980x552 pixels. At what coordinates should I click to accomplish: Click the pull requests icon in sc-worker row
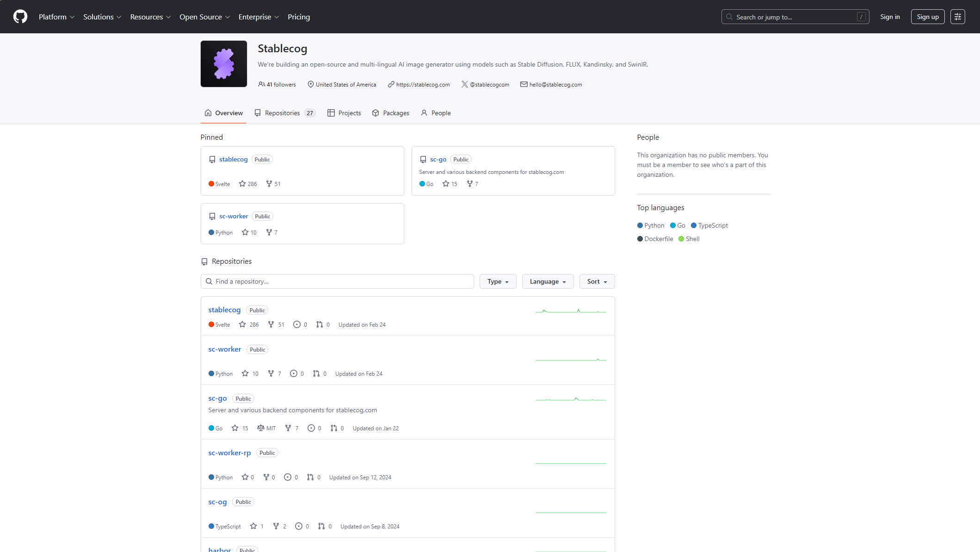click(316, 373)
